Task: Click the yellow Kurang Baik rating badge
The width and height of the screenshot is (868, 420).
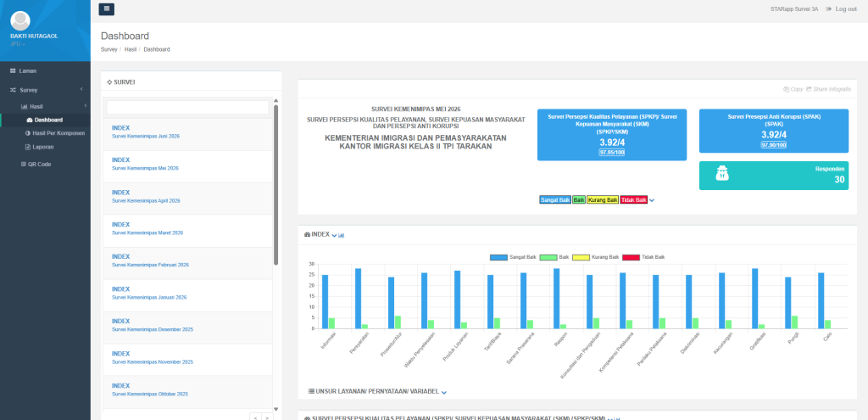Action: (x=603, y=199)
